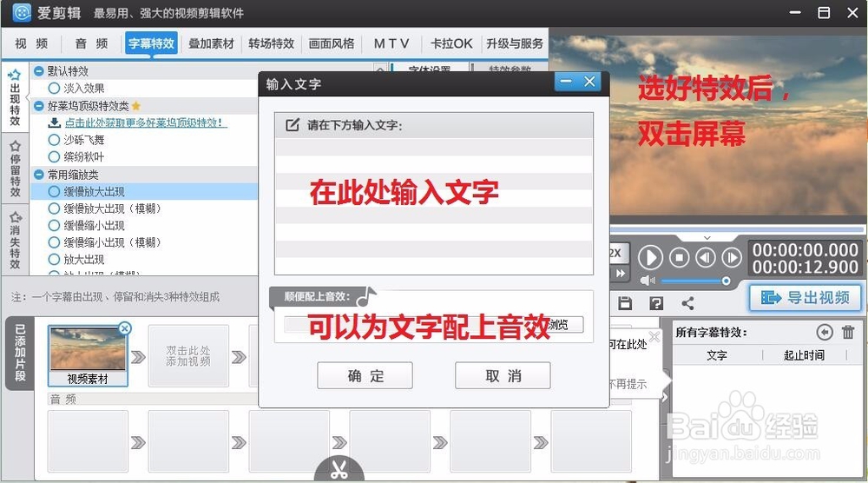Open the 字幕特效 tab
The width and height of the screenshot is (868, 483).
coord(151,43)
